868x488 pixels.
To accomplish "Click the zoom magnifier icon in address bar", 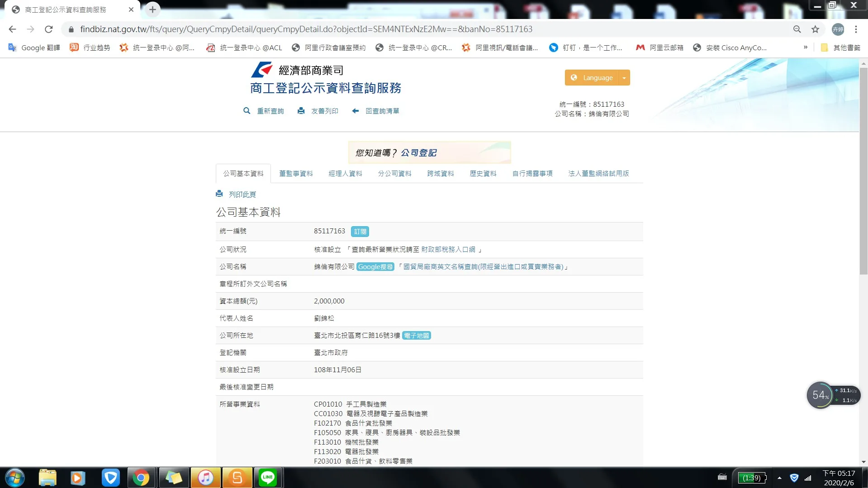I will [x=797, y=29].
